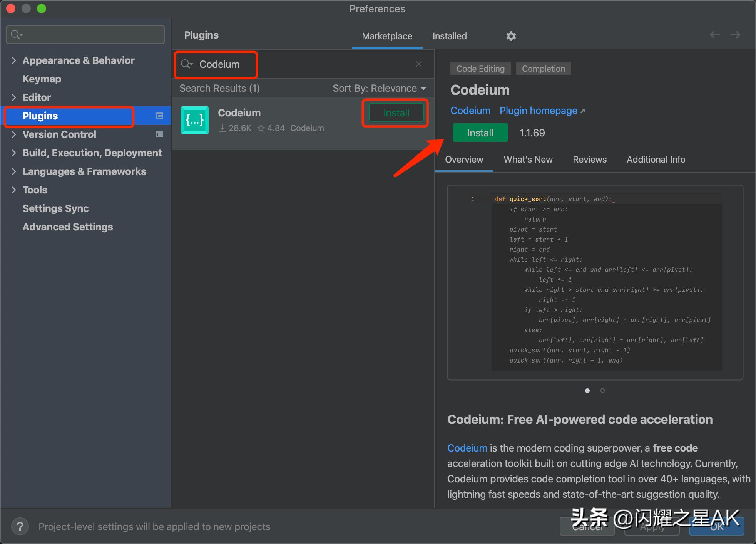Open the plugin manager gear icon
The width and height of the screenshot is (756, 544).
(x=511, y=36)
